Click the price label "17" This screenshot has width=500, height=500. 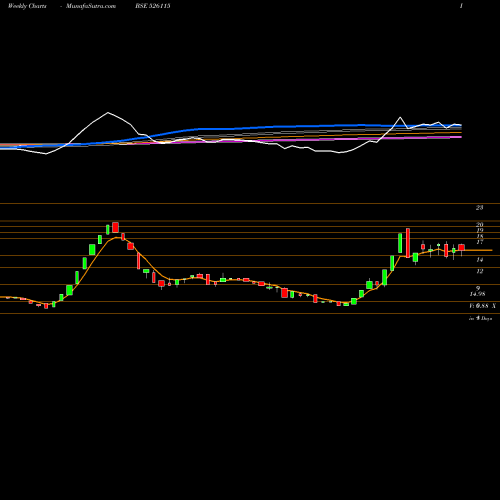479,242
